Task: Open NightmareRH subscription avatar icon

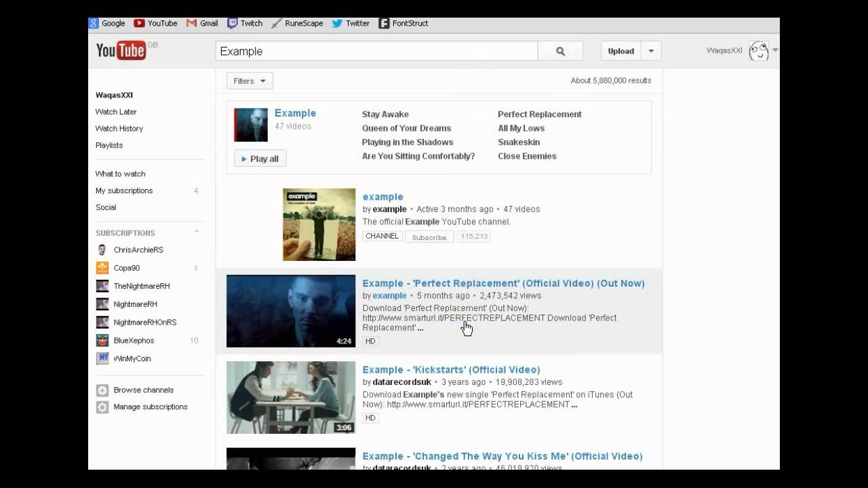Action: point(102,304)
